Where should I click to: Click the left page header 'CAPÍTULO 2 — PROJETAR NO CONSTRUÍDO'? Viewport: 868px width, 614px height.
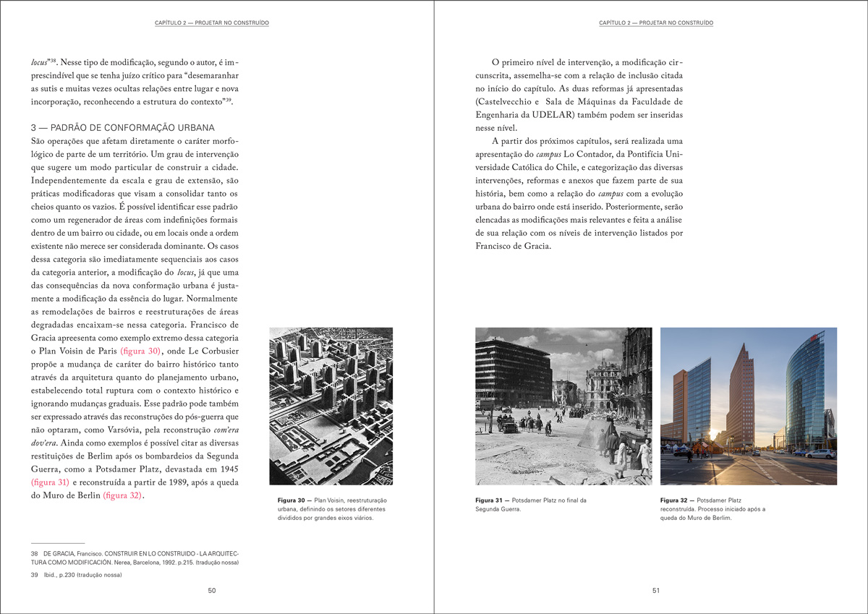(212, 23)
